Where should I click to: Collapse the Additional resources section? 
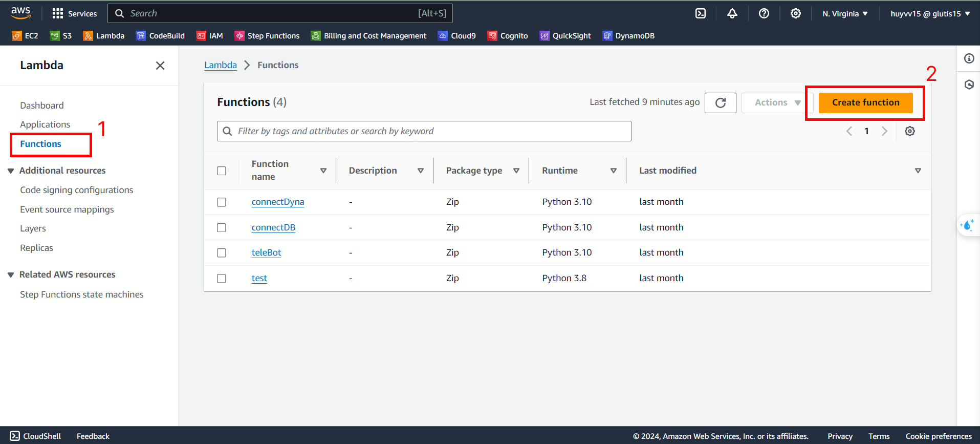click(x=11, y=171)
